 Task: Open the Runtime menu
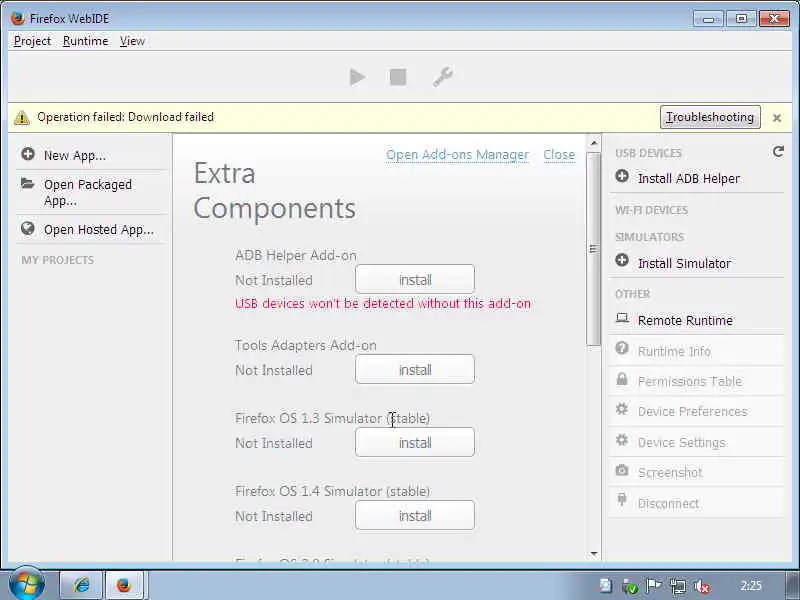tap(85, 41)
